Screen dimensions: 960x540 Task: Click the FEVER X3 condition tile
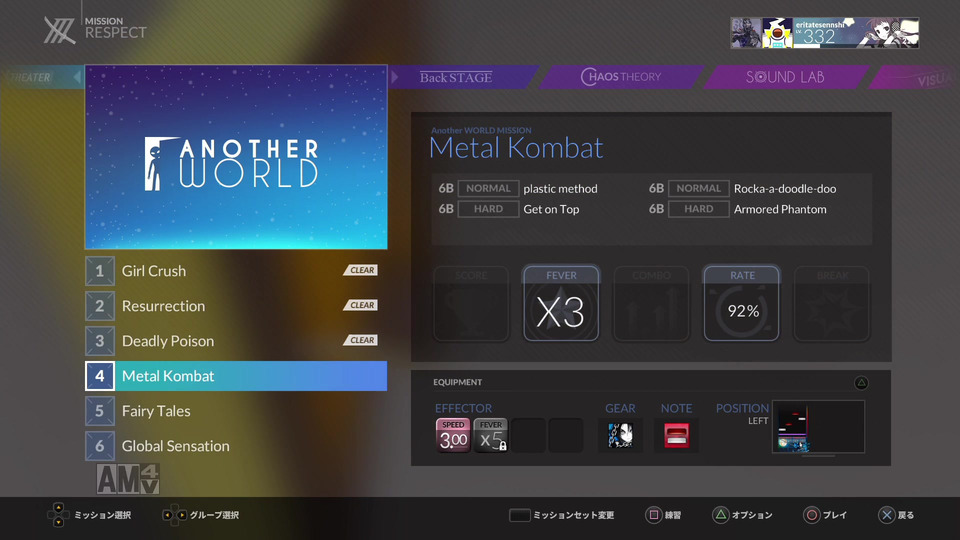click(x=561, y=303)
